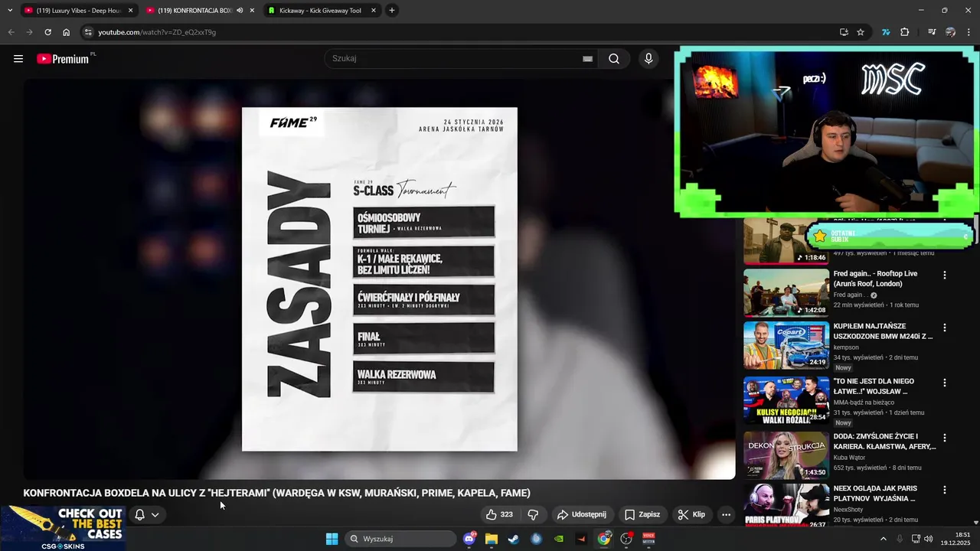Open TO NIE JEST DLA NIEGO ŁATWE video
Screen dimensions: 980x551
coord(874,386)
